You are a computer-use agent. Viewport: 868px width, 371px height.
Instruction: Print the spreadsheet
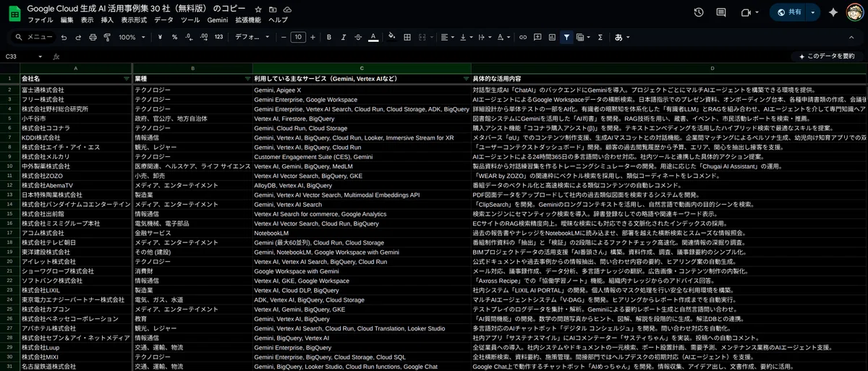[x=93, y=37]
